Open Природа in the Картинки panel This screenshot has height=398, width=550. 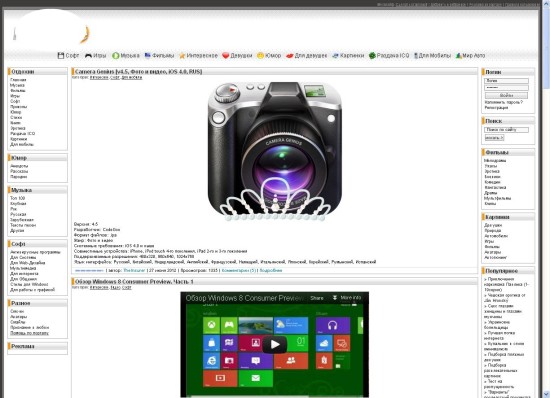492,231
